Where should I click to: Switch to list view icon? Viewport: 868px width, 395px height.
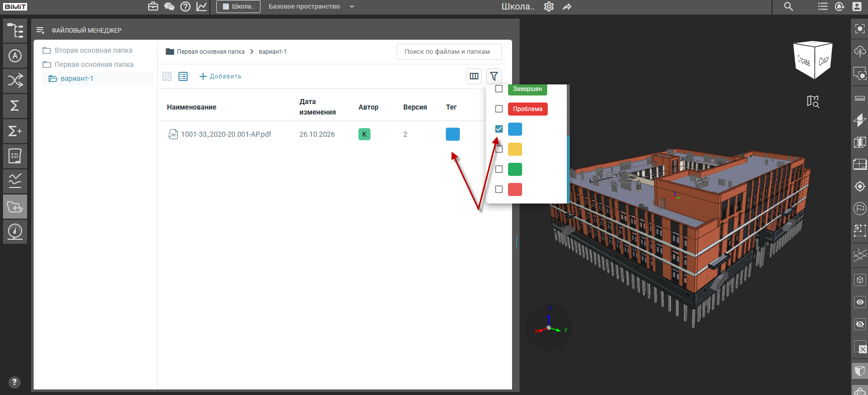point(183,76)
